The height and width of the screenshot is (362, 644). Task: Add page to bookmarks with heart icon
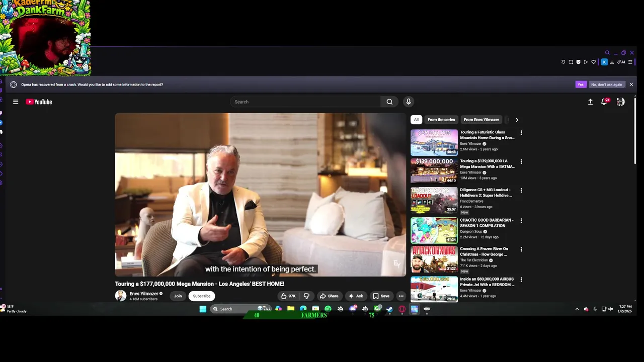593,62
